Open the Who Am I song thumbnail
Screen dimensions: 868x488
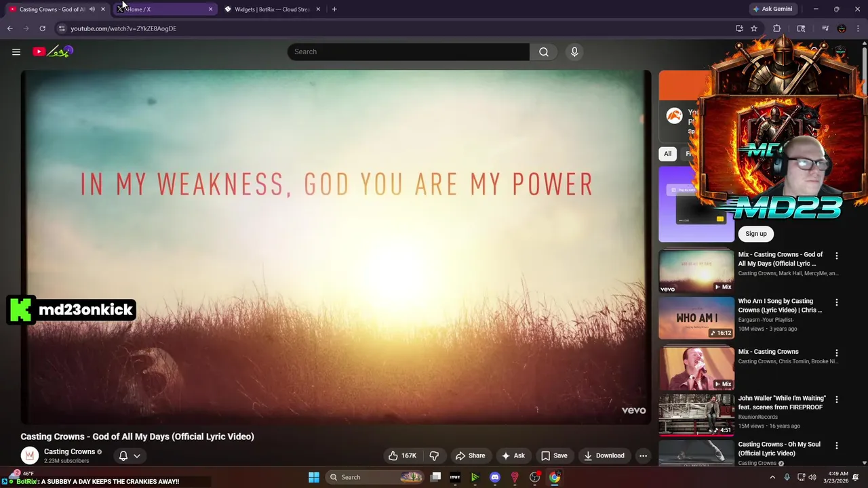696,318
